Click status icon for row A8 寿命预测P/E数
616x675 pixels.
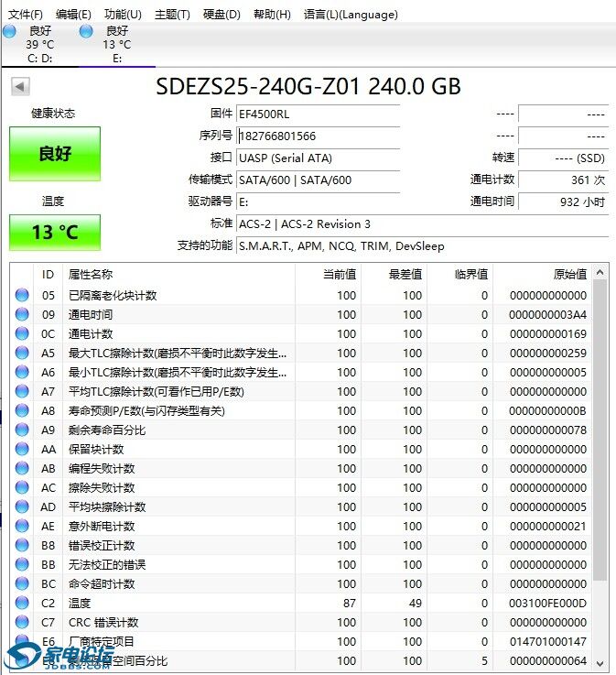(22, 410)
